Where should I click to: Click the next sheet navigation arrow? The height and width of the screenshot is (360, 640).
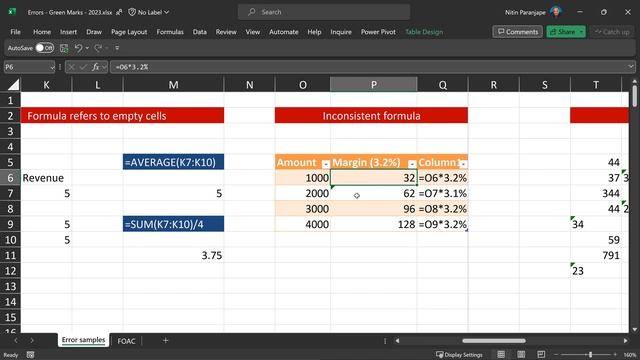(x=31, y=340)
